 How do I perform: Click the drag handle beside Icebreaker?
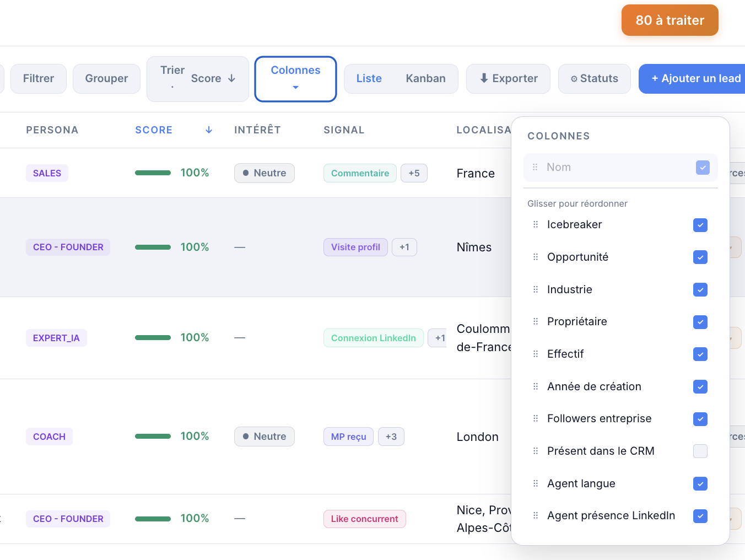tap(536, 224)
